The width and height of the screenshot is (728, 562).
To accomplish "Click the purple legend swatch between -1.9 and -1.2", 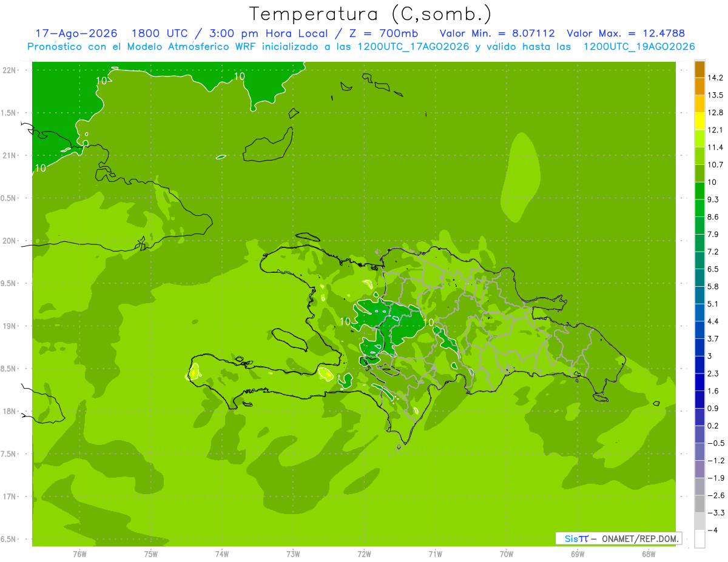I will tap(699, 469).
